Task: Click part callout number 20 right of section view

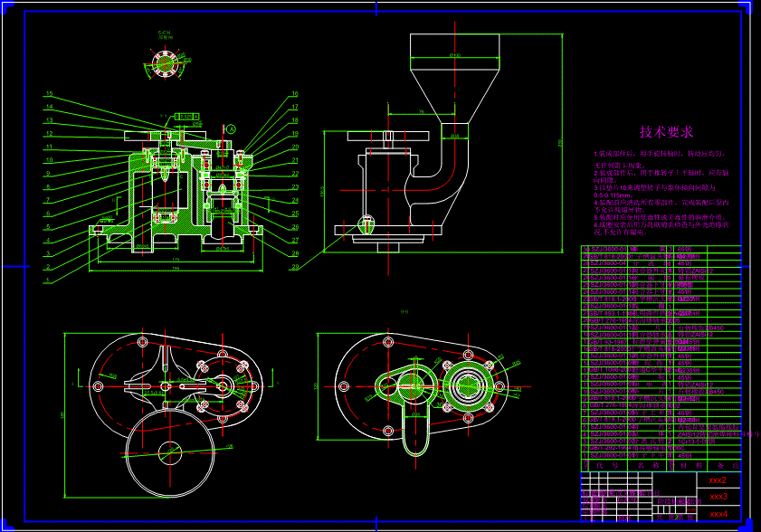Action: pyautogui.click(x=295, y=147)
